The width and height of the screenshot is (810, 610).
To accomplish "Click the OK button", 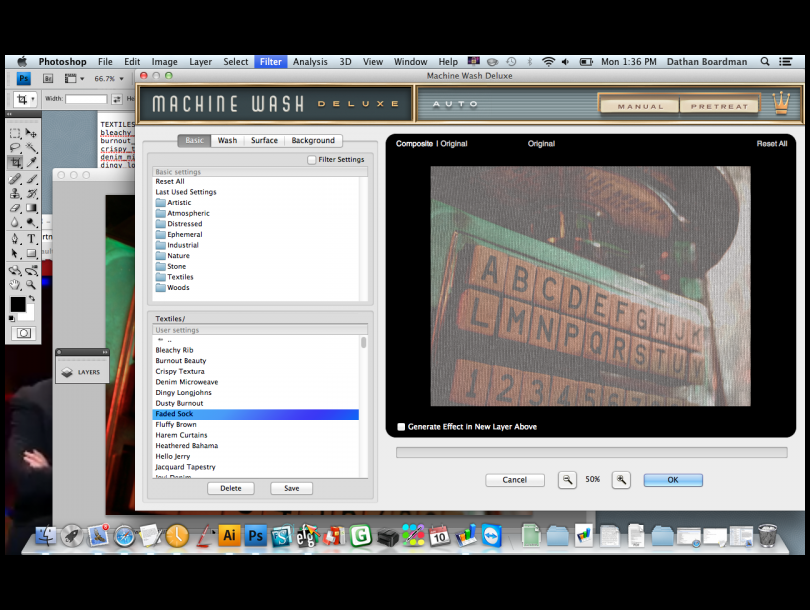I will pyautogui.click(x=673, y=480).
